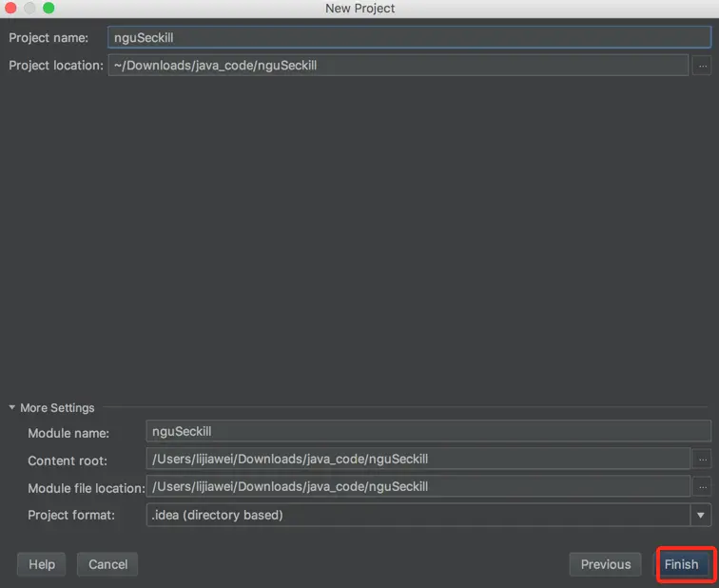Go back with the Previous button
This screenshot has width=719, height=588.
point(605,564)
